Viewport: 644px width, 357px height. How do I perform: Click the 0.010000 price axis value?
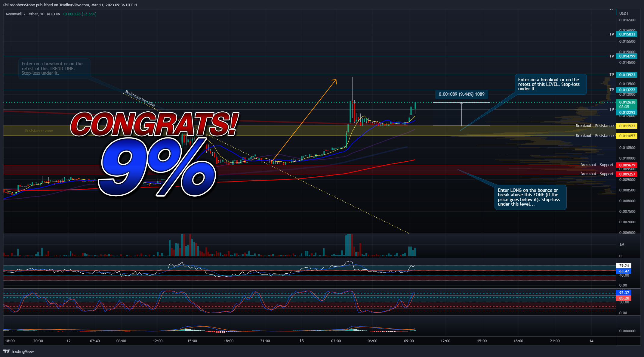click(x=627, y=158)
